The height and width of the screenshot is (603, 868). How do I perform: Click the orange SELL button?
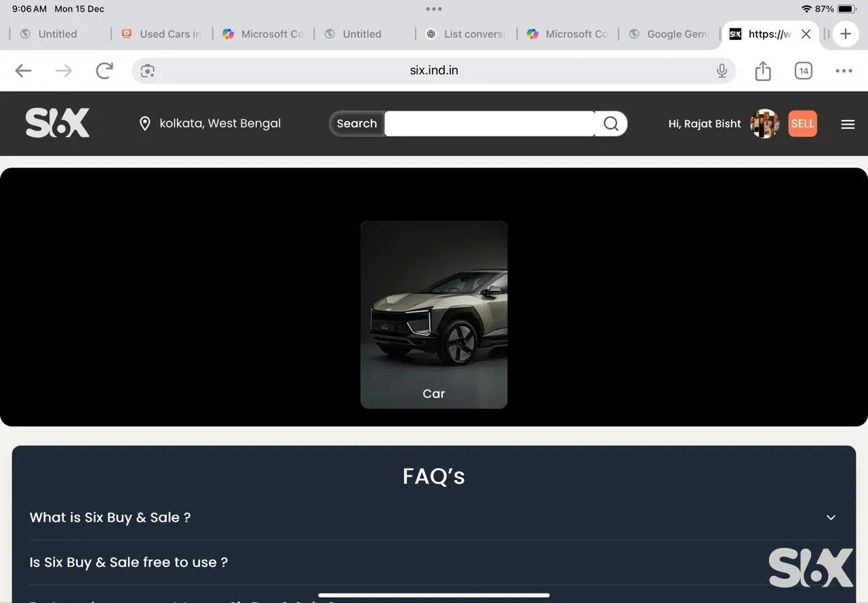tap(802, 123)
